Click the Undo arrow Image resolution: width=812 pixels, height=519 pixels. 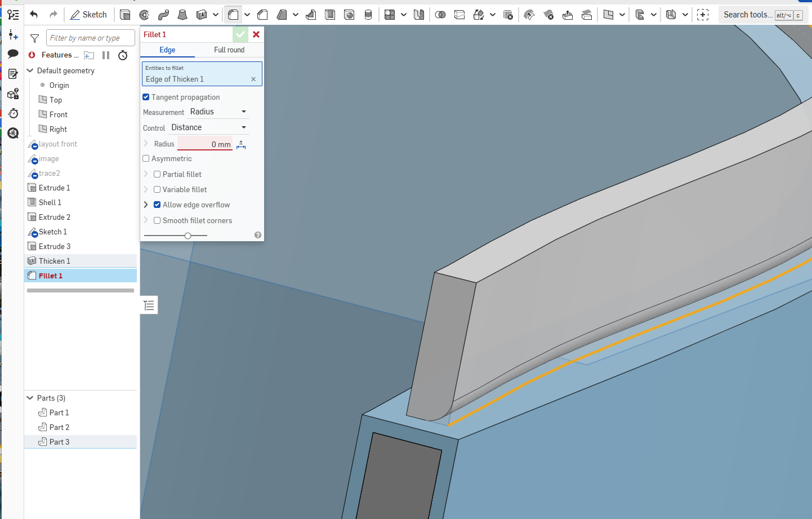tap(34, 15)
